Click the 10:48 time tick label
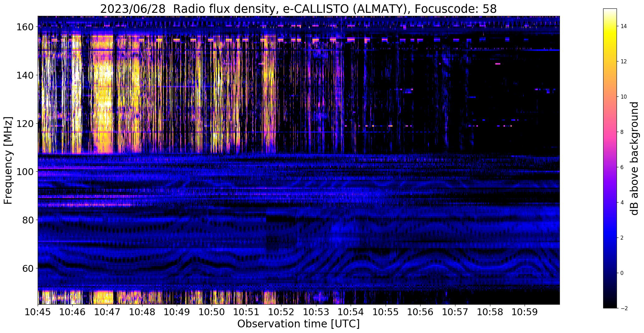This screenshot has width=644, height=333. [142, 312]
